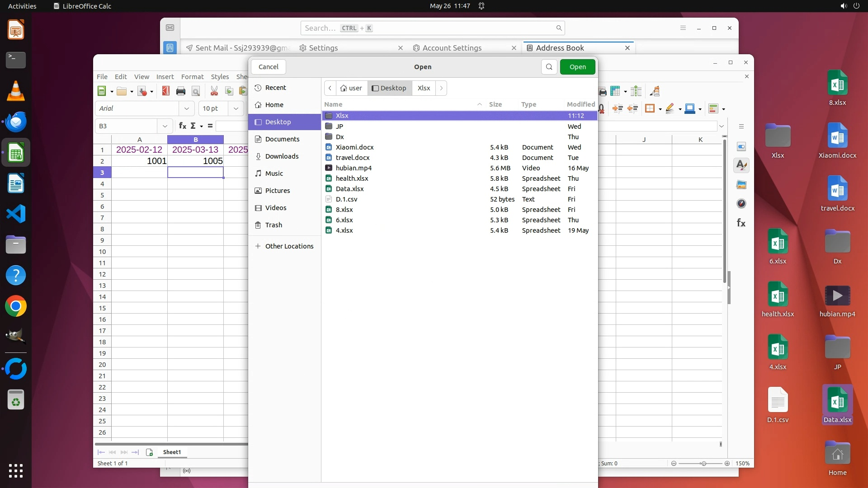Screen dimensions: 868x488
Task: Cancel the Open file dialog
Action: tap(268, 67)
